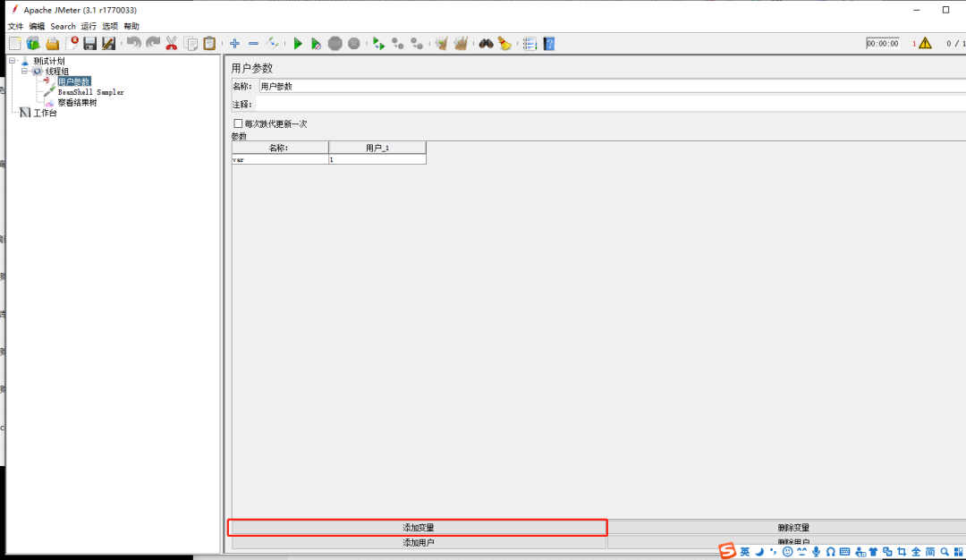Click the yellow warning triangle log indicator
The width and height of the screenshot is (966, 560).
click(926, 43)
